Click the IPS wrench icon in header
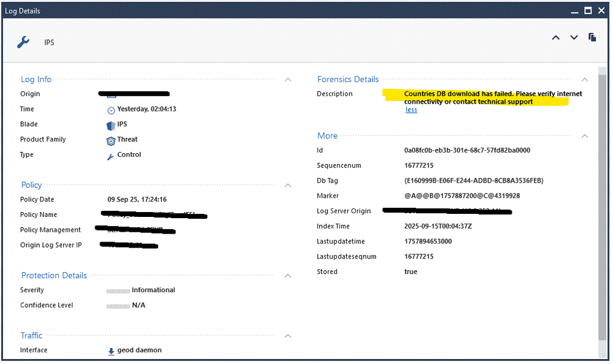The image size is (613, 364). (x=23, y=42)
